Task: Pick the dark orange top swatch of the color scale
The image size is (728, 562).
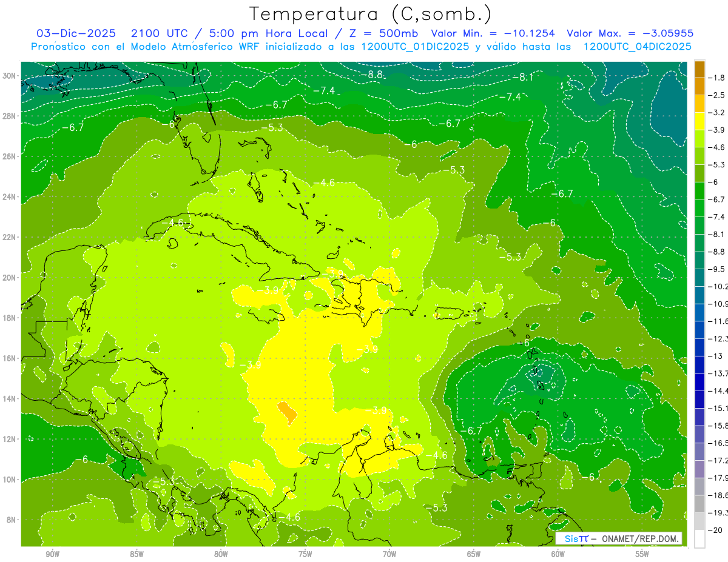Action: click(699, 69)
